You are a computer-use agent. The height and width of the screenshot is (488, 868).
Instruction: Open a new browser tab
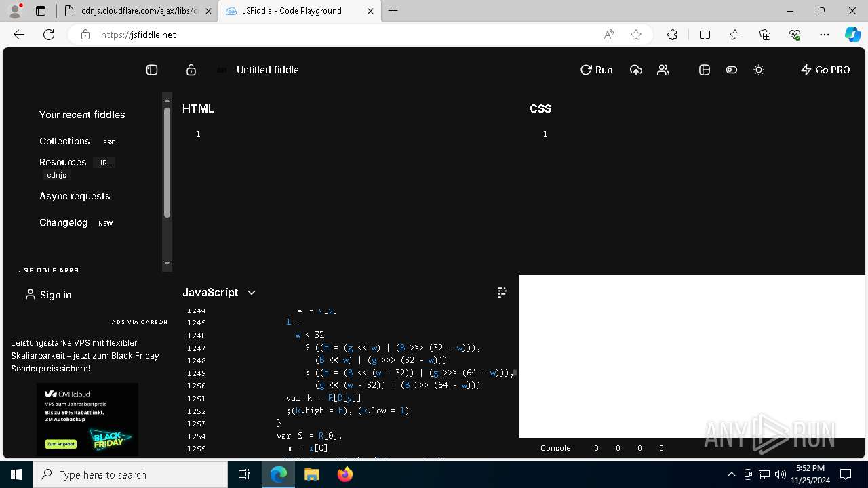[x=393, y=11]
